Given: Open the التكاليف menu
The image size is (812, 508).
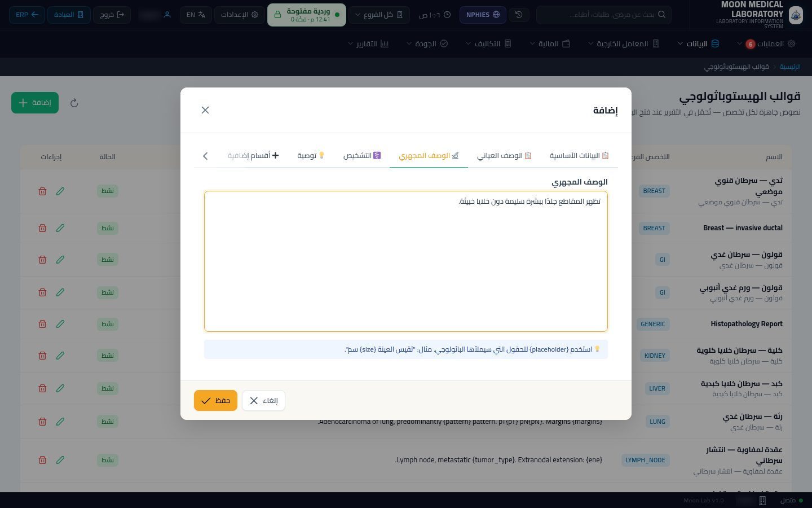Looking at the screenshot, I should 488,43.
